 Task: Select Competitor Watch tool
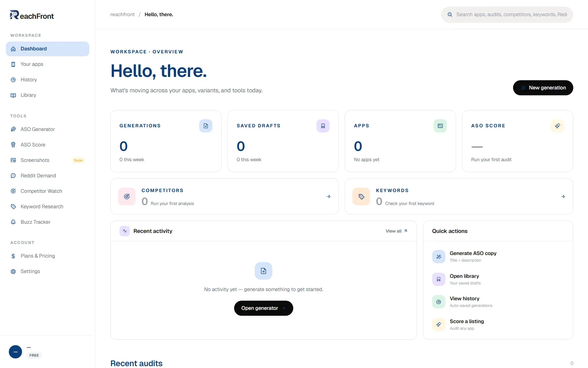pyautogui.click(x=47, y=191)
